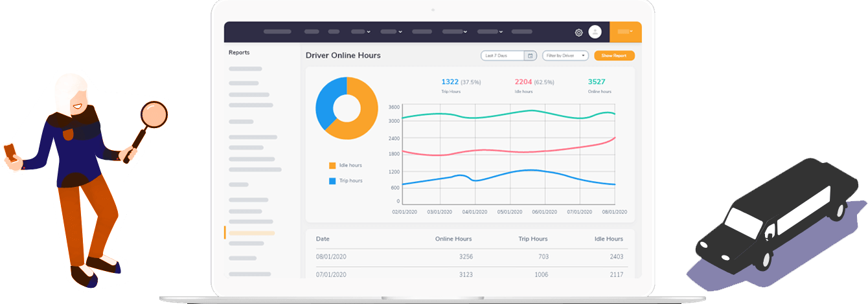This screenshot has width=868, height=304.
Task: Open settings via the gear icon
Action: (x=578, y=32)
